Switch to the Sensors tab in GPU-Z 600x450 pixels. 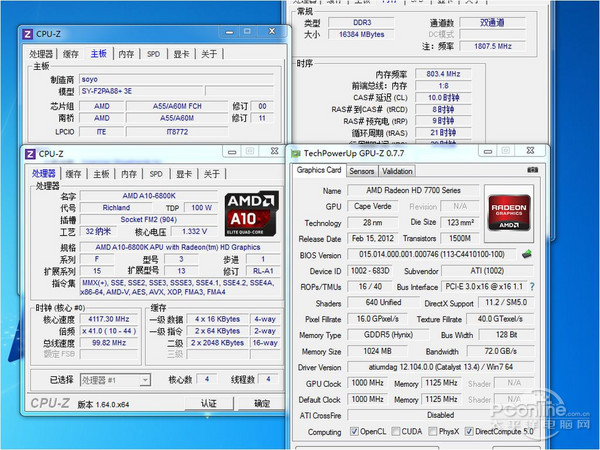(x=361, y=171)
